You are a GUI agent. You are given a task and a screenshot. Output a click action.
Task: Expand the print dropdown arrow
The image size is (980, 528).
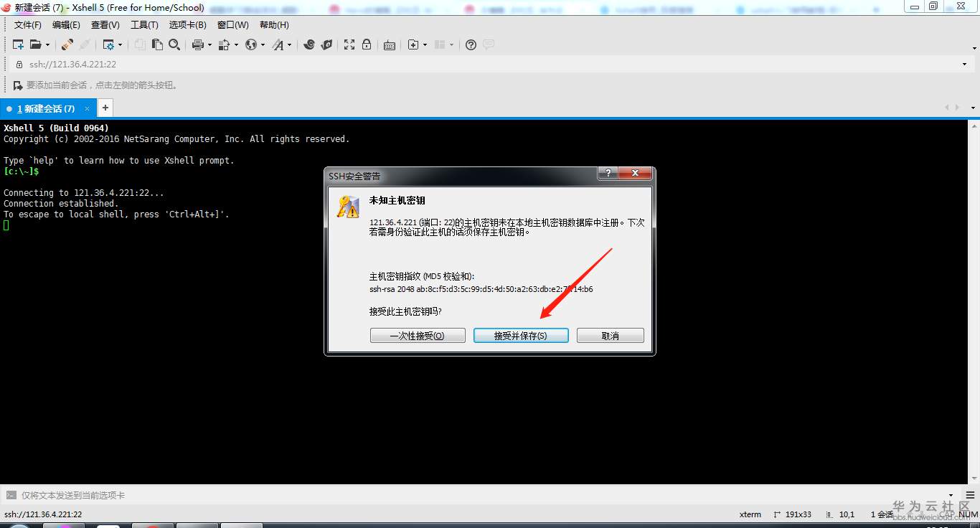tap(209, 44)
